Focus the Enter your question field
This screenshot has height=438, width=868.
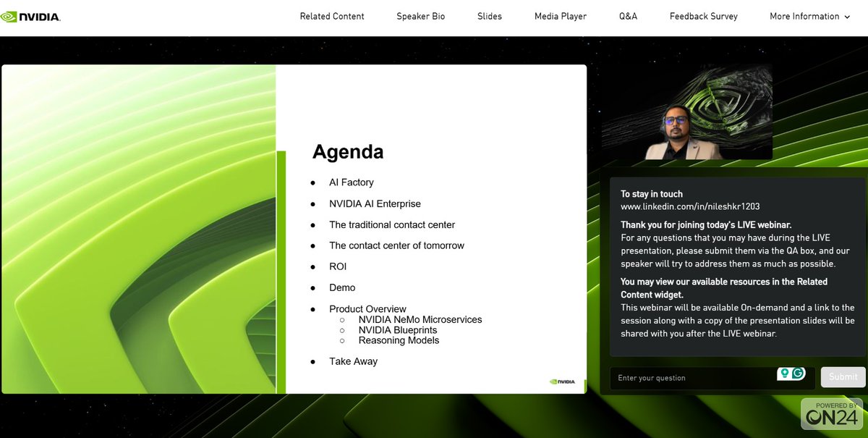click(x=712, y=378)
